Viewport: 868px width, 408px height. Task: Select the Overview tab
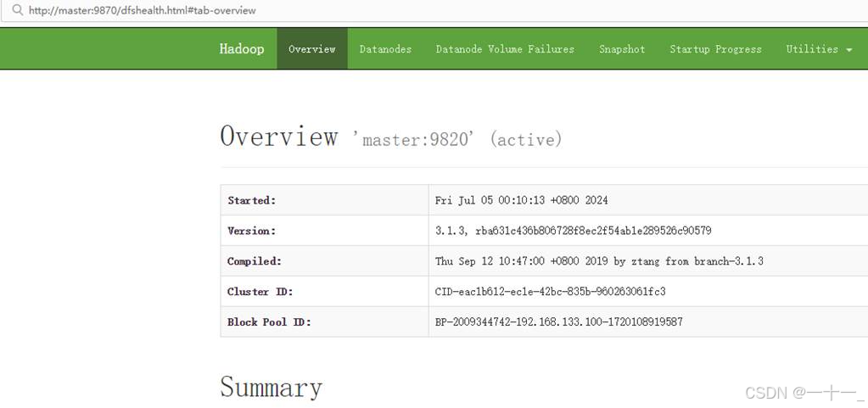312,48
